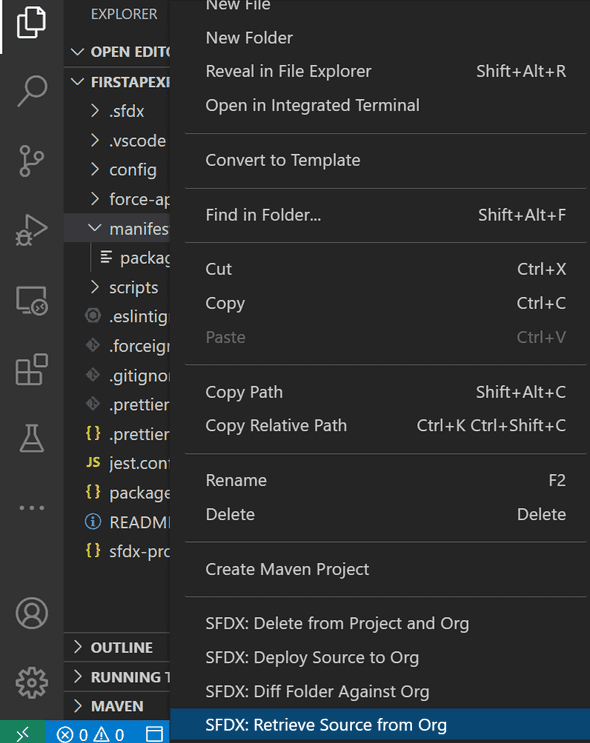Open the Manage gear icon
This screenshot has width=590, height=743.
(32, 683)
